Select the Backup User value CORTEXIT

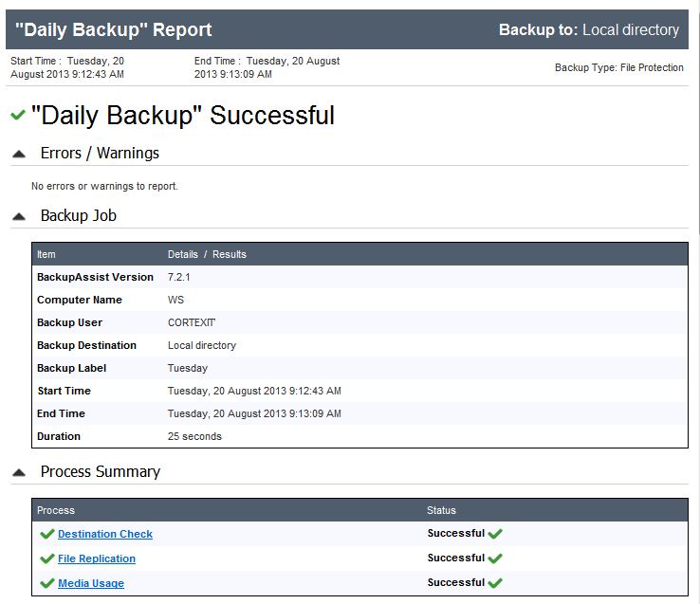[x=192, y=322]
